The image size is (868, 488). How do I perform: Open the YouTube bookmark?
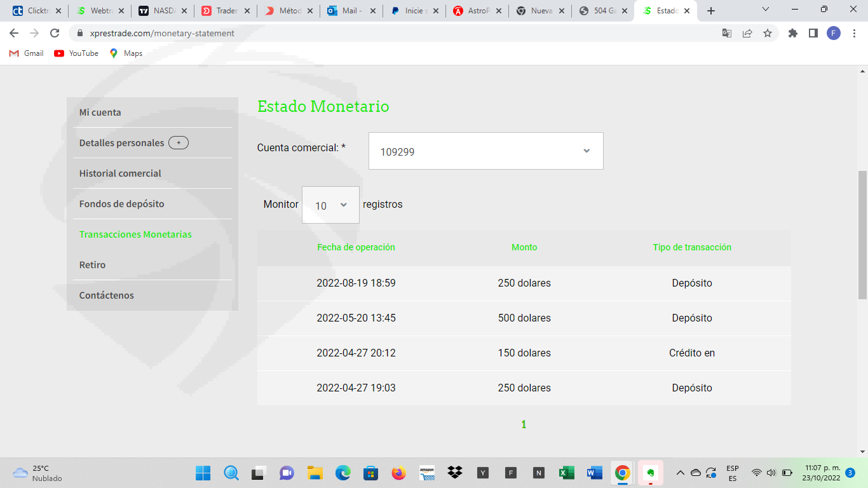click(76, 53)
